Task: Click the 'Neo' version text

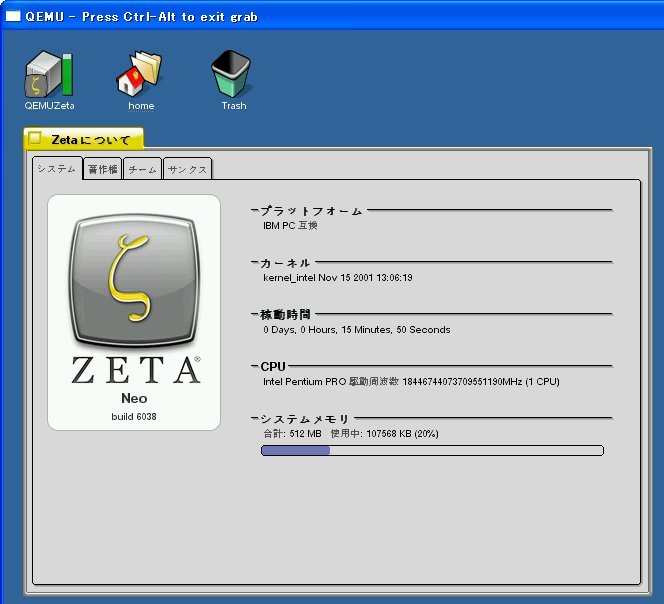Action: click(x=134, y=398)
